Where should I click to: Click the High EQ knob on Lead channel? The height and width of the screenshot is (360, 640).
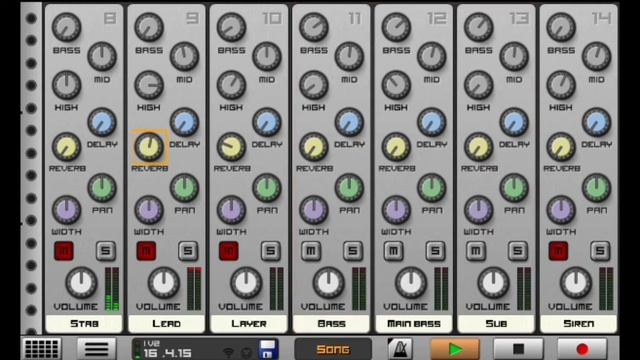tap(149, 85)
